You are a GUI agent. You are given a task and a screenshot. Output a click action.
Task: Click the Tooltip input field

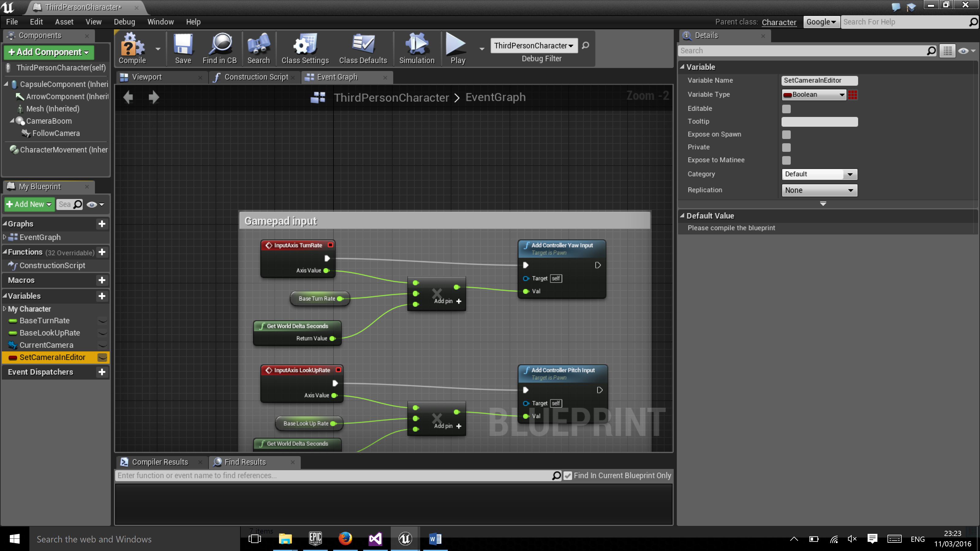819,122
